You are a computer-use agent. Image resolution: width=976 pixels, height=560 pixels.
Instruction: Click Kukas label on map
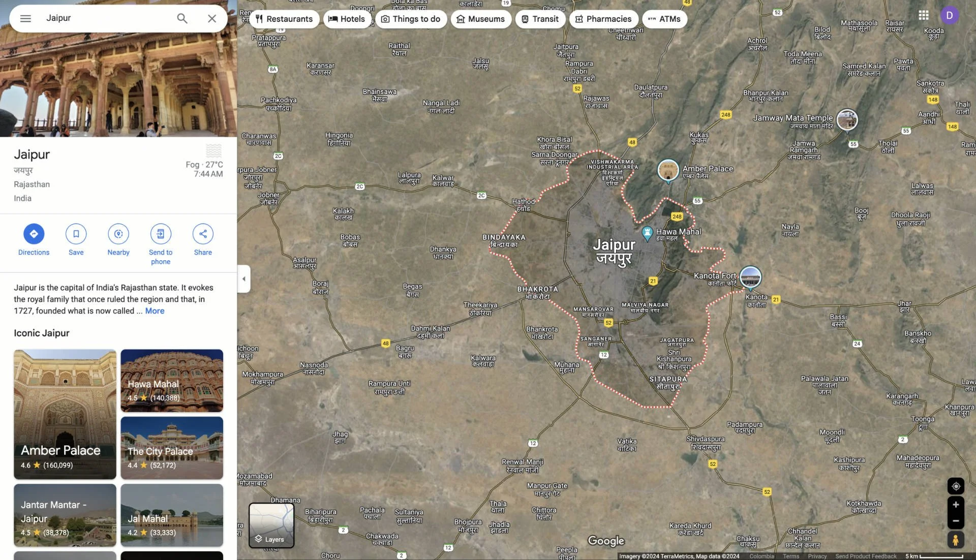tap(699, 138)
